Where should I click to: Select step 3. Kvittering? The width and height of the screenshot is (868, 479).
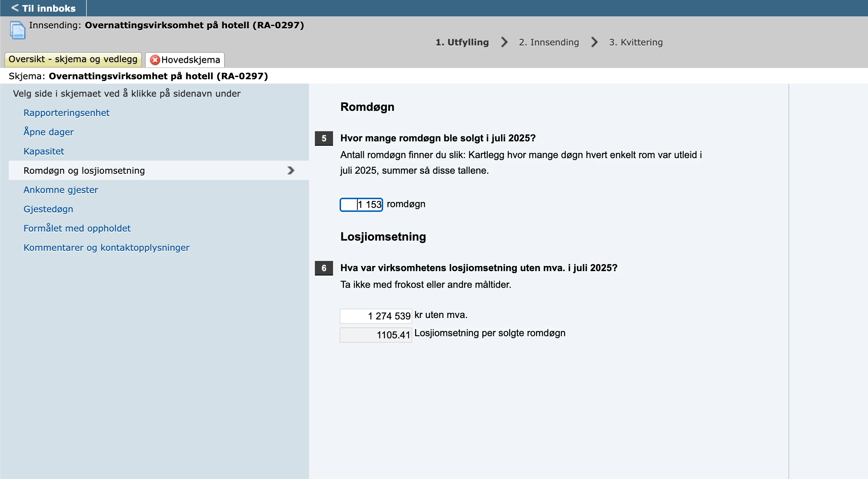pos(636,42)
